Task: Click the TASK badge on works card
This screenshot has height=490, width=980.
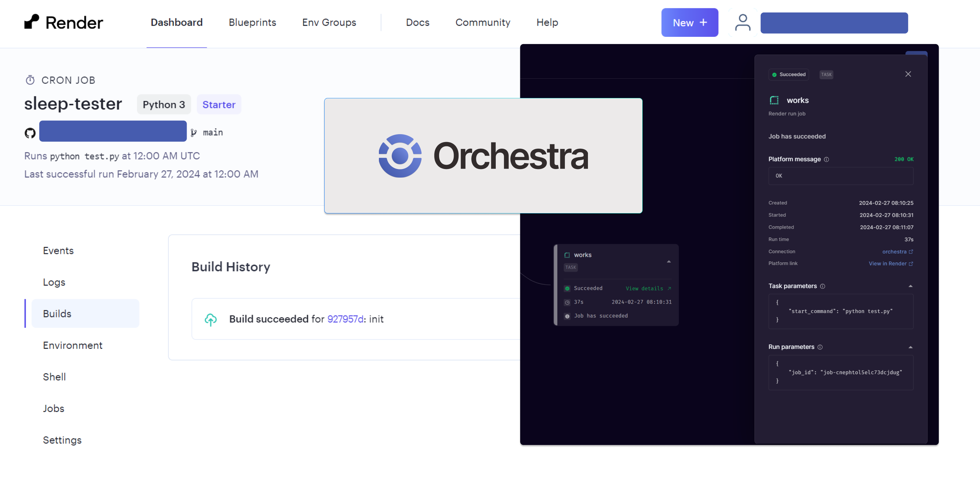Action: coord(570,268)
